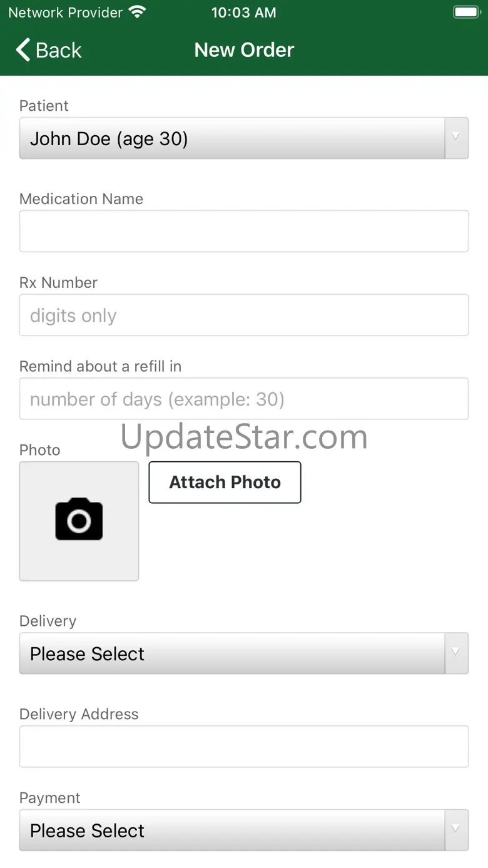Open the Patient dropdown showing John Doe

point(244,138)
